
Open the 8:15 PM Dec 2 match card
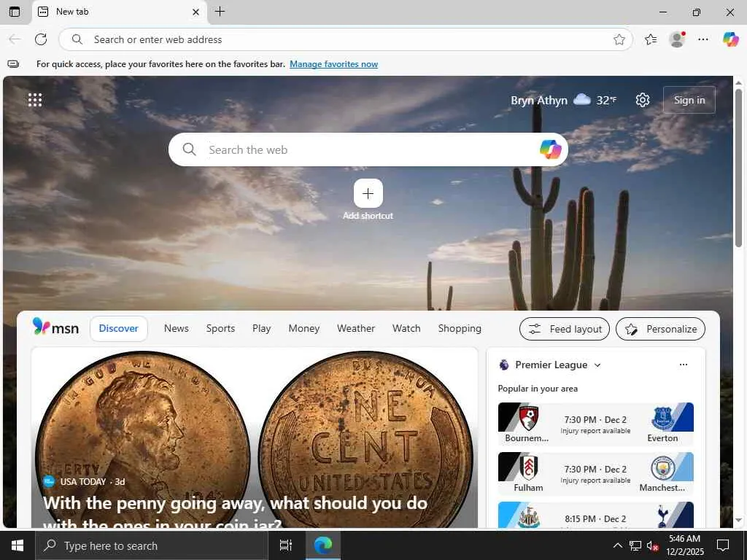(x=595, y=515)
